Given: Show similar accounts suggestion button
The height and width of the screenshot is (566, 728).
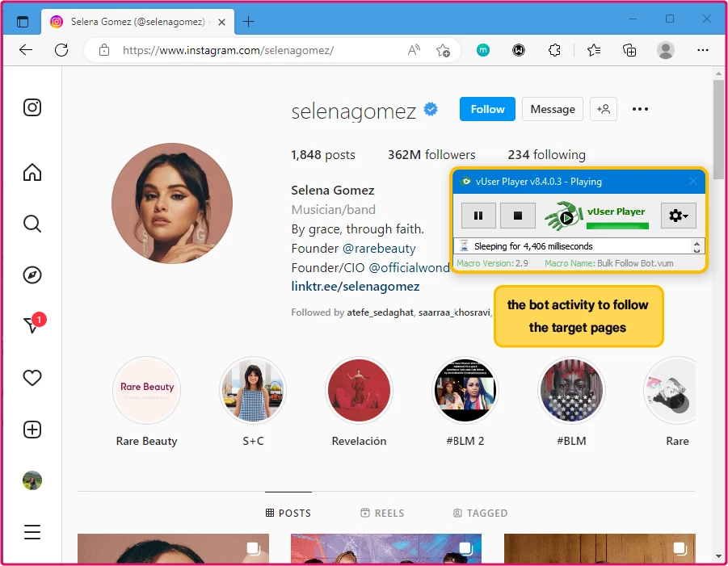Looking at the screenshot, I should click(x=603, y=109).
